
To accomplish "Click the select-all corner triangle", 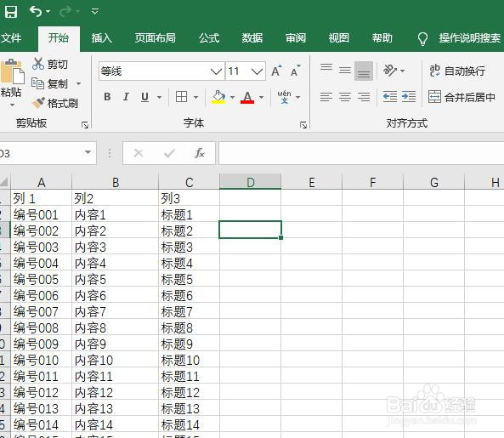I will coord(4,182).
